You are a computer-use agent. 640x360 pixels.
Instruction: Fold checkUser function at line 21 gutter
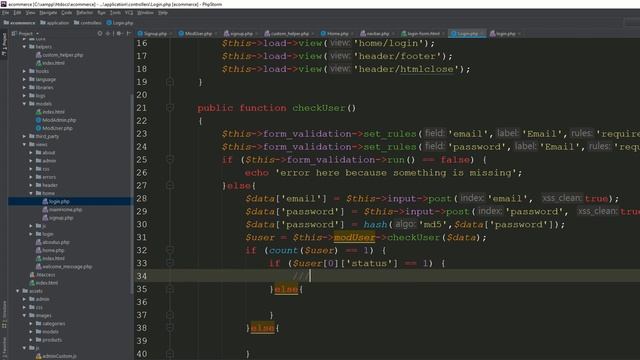pyautogui.click(x=170, y=108)
